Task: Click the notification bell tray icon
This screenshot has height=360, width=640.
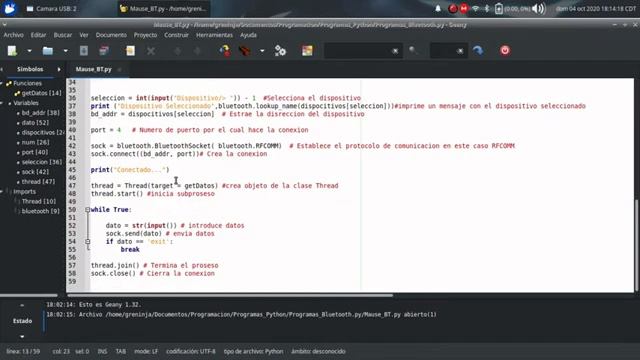Action: pyautogui.click(x=438, y=8)
